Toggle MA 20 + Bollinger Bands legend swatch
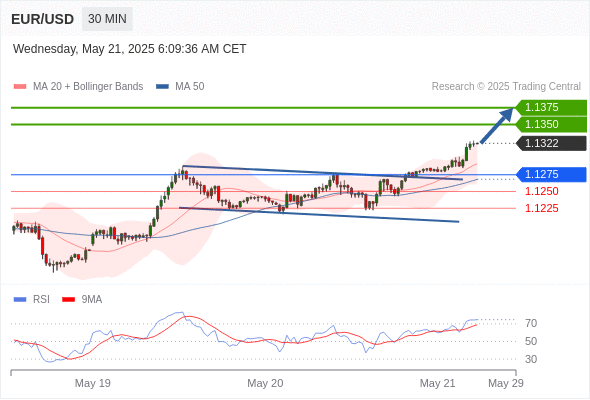 point(20,87)
